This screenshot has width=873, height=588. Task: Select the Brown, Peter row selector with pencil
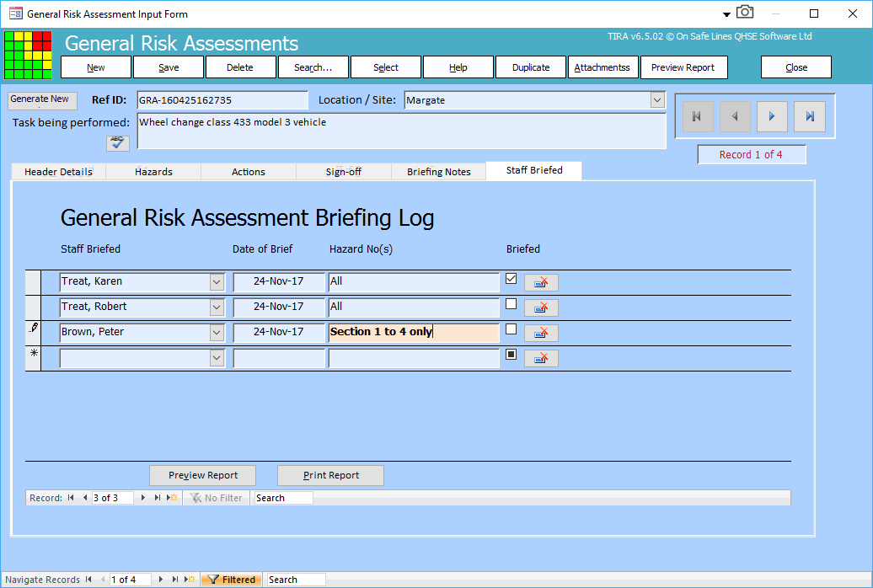pyautogui.click(x=34, y=333)
